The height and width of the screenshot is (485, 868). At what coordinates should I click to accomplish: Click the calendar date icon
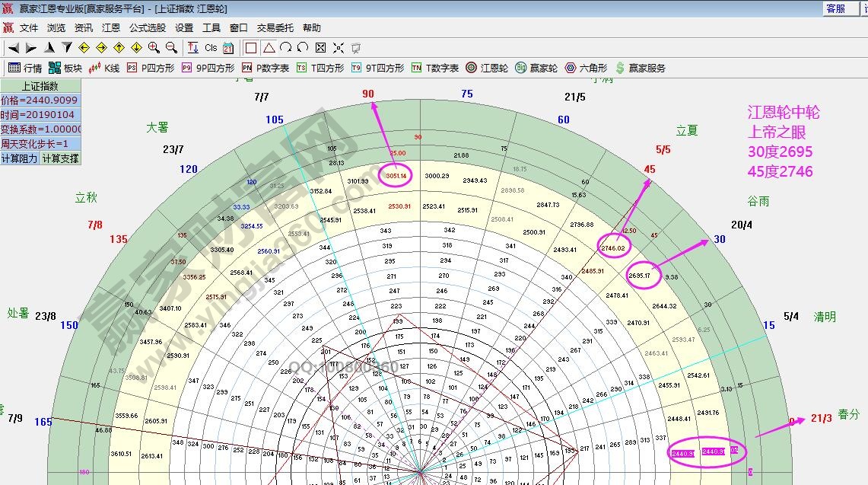228,47
